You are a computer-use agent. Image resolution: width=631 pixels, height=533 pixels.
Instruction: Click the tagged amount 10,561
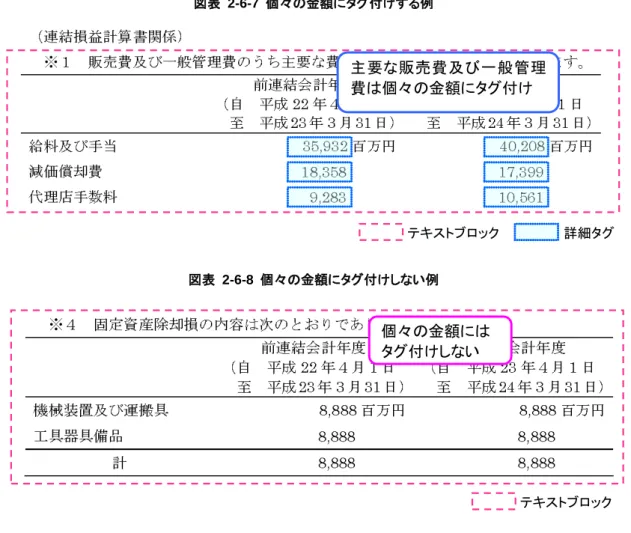point(516,197)
